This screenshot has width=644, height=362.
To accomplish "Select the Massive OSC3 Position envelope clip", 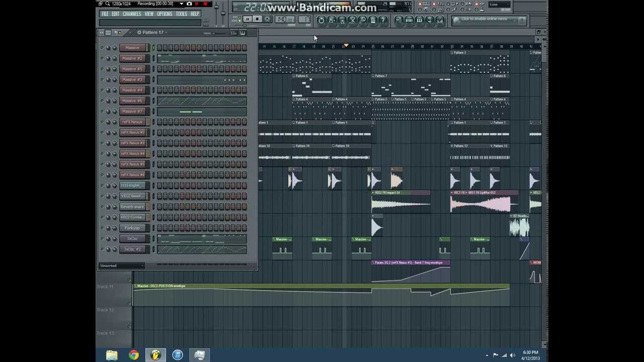I will click(321, 295).
